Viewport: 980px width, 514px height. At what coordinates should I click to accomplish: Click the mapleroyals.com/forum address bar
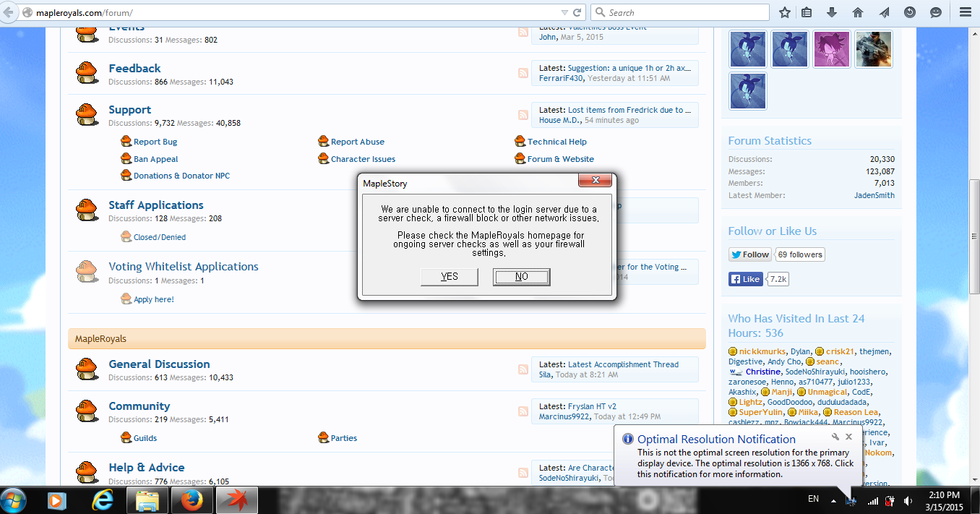[289, 13]
